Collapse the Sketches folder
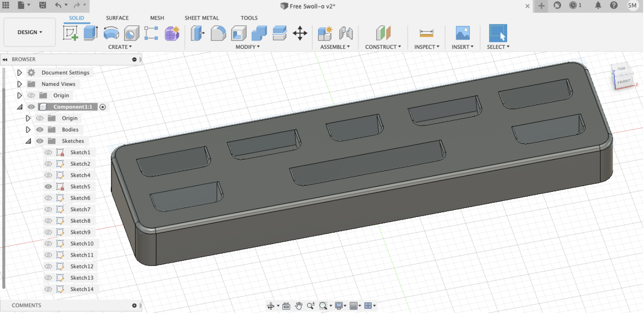The image size is (644, 319). coord(28,141)
